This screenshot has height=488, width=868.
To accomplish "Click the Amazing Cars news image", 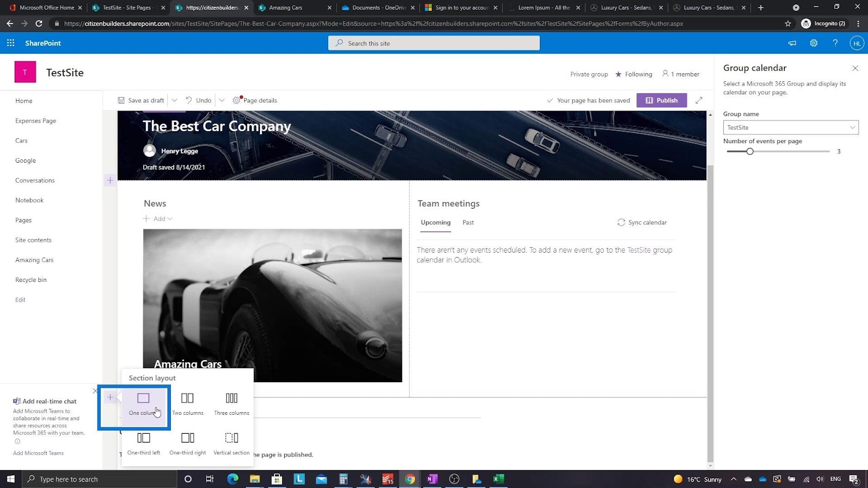I will tap(272, 305).
